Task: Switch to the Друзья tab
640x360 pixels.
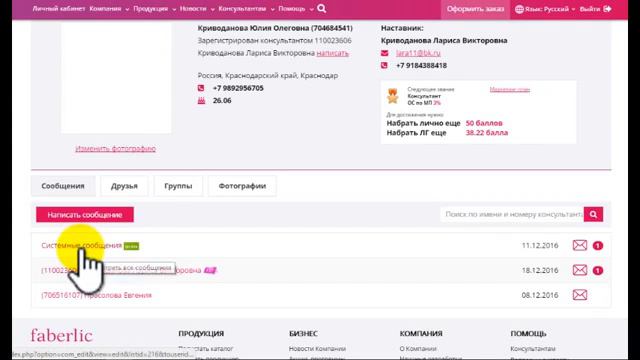Action: (x=124, y=186)
